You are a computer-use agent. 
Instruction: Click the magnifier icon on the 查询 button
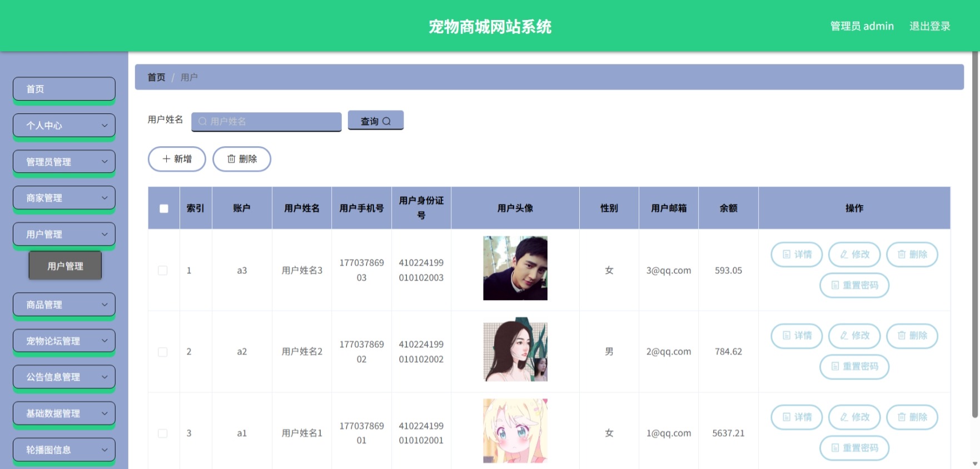[386, 121]
